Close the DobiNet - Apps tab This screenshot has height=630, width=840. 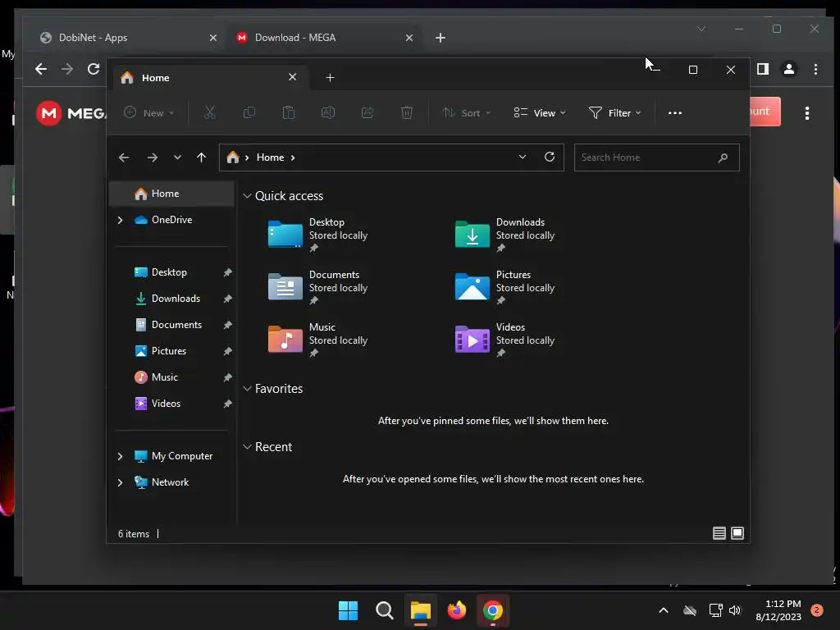pos(213,38)
